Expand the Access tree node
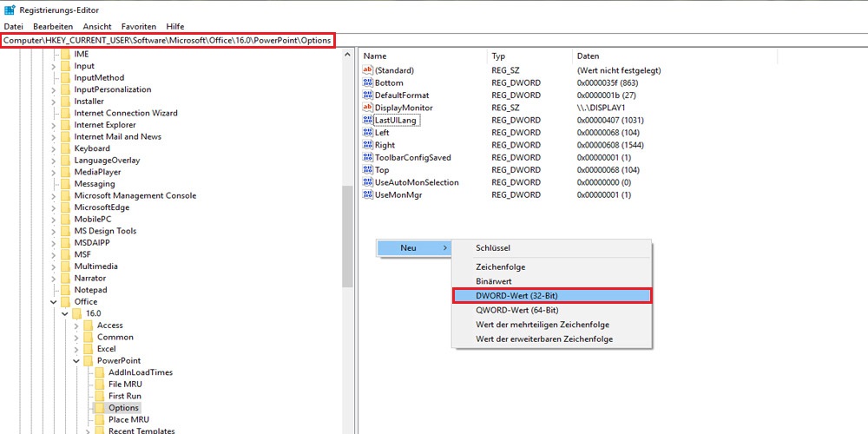The width and height of the screenshot is (868, 434). (76, 325)
